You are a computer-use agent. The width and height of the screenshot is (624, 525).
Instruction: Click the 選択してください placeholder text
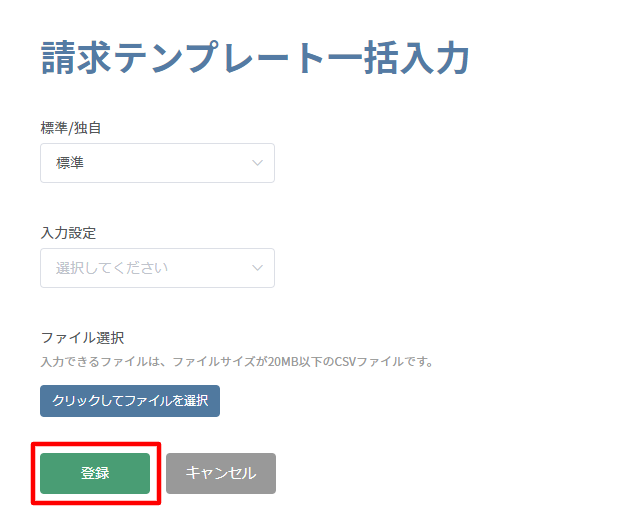(x=112, y=268)
